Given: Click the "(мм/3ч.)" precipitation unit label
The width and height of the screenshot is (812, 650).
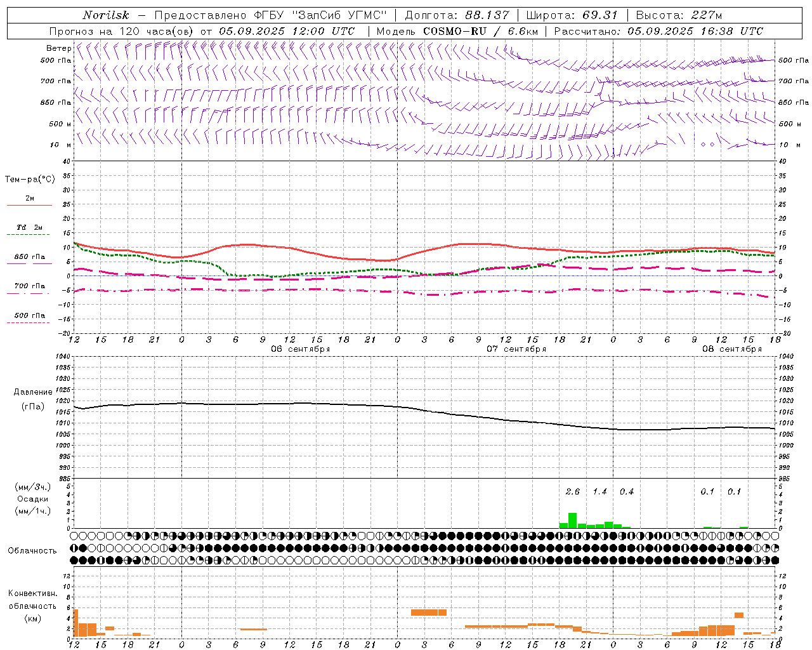Looking at the screenshot, I should pyautogui.click(x=33, y=487).
